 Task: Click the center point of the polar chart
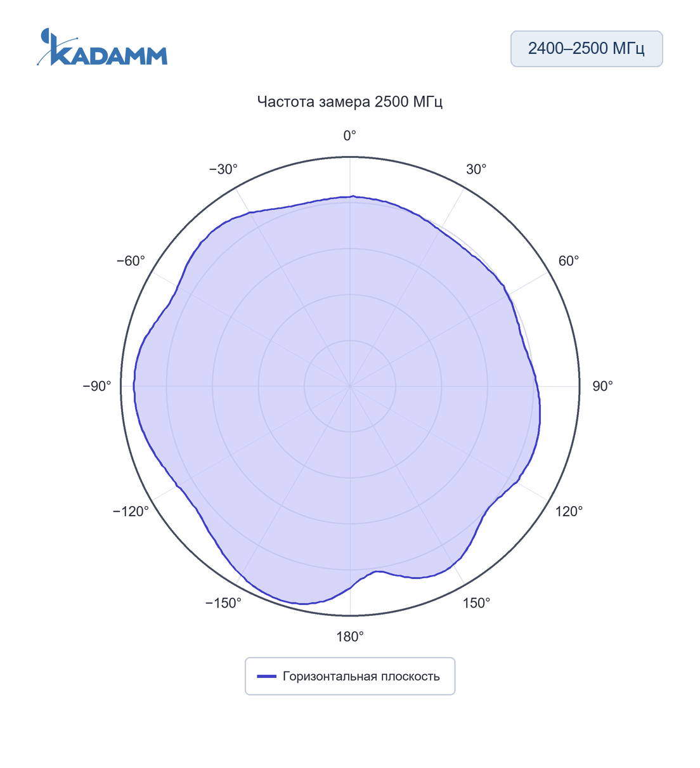coord(350,386)
